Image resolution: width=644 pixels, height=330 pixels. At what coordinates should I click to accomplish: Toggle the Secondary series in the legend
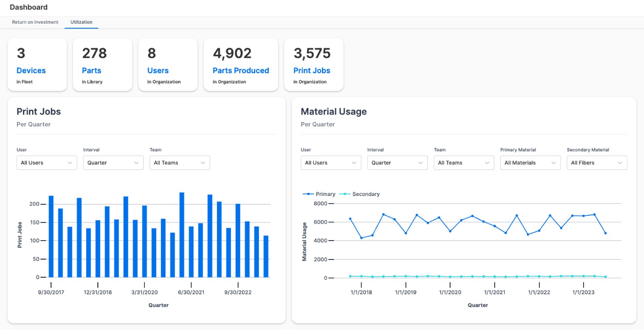click(x=360, y=194)
